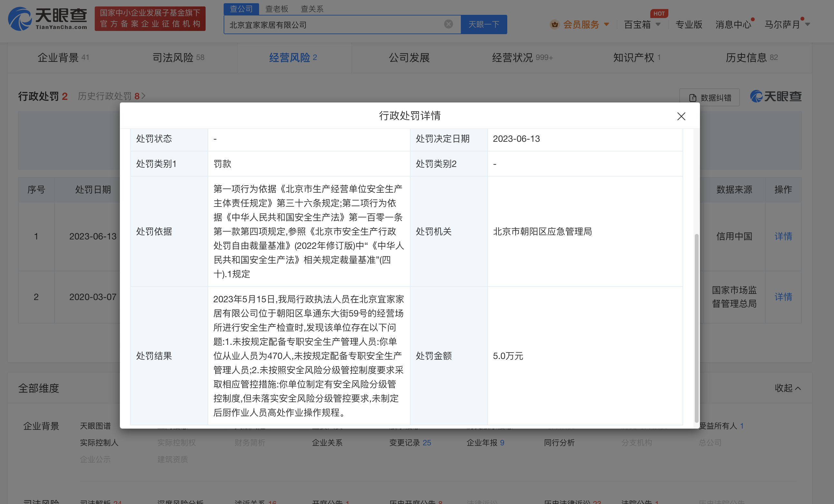
Task: Open the 企业关系 link
Action: click(x=327, y=442)
